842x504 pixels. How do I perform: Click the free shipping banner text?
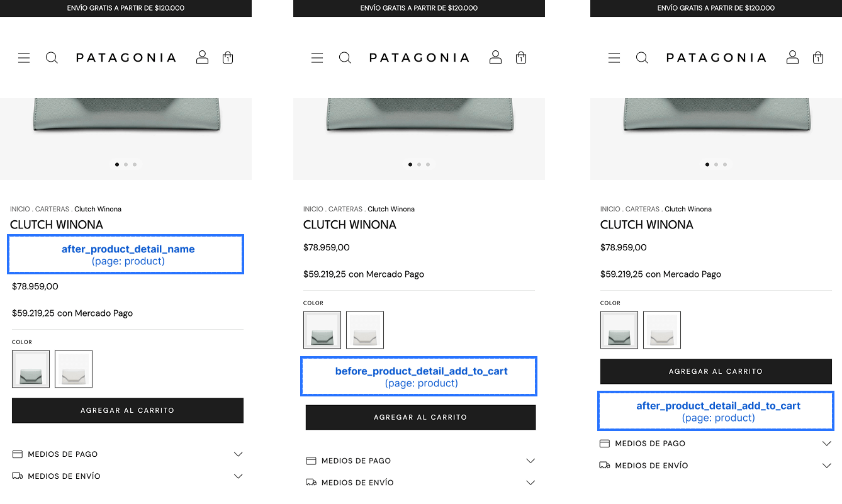click(x=126, y=8)
